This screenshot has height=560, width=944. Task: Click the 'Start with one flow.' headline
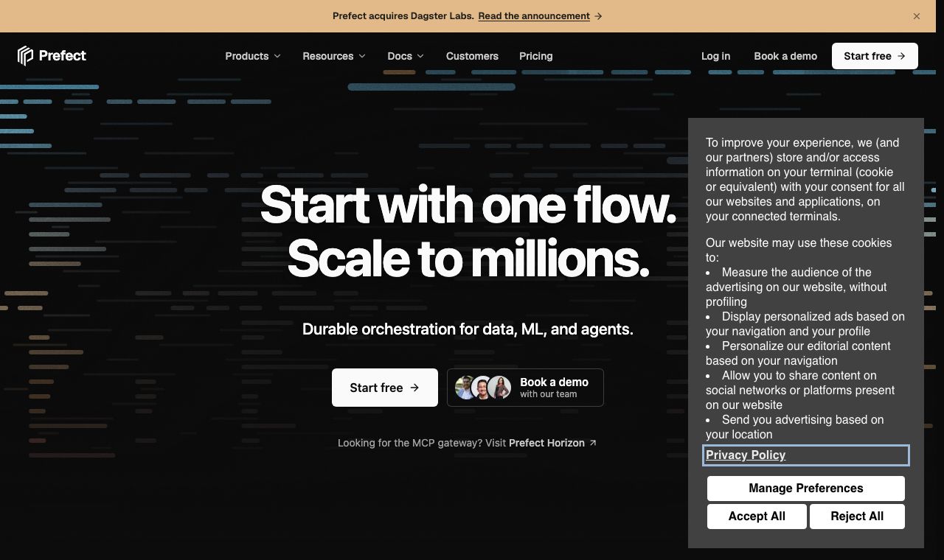468,204
